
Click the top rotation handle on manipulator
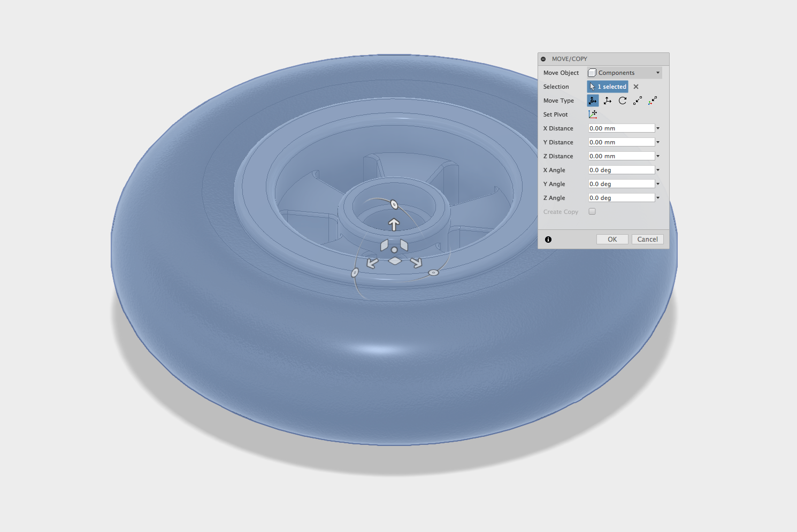pos(394,204)
